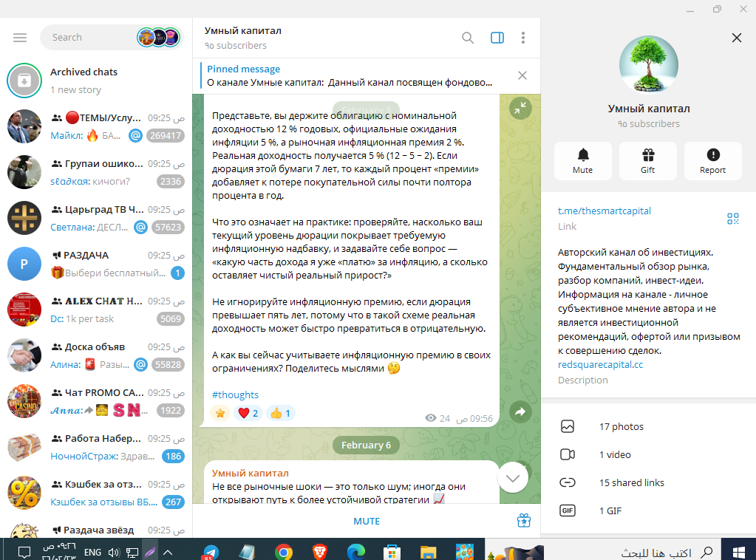Screen dimensions: 756x560
Task: Click the volume speaker tray icon
Action: [x=114, y=553]
